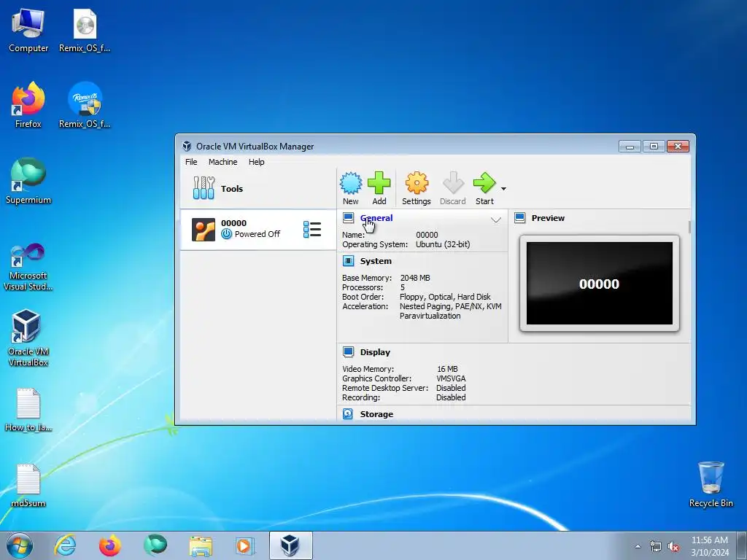The width and height of the screenshot is (747, 560).
Task: Click the Display section monitor icon
Action: [x=348, y=352]
